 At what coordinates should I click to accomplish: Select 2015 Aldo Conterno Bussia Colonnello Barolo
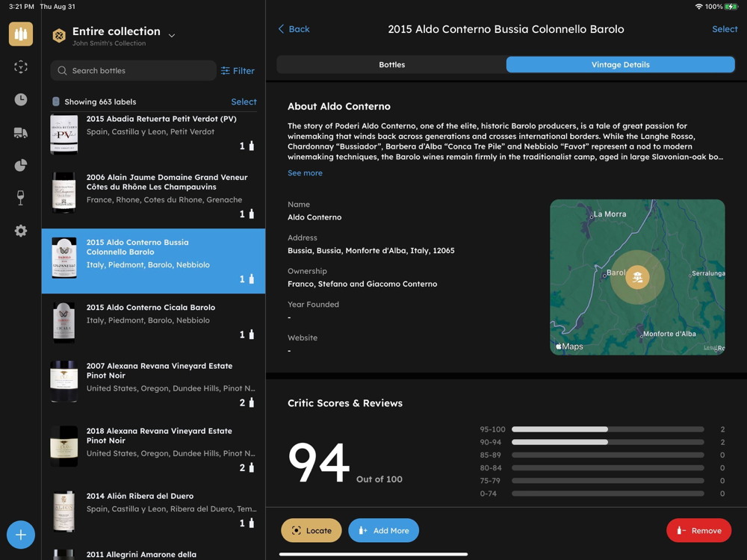coord(153,261)
